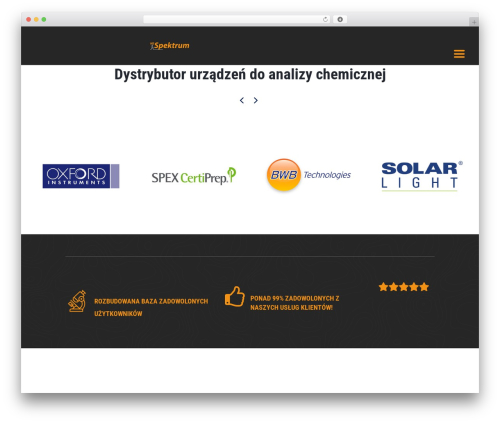Minimize window with the yellow button

pos(36,19)
